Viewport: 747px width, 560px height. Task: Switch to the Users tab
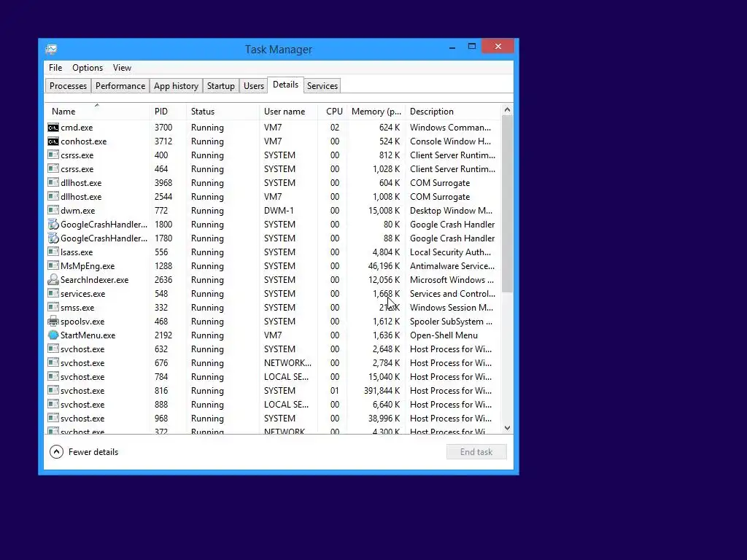point(253,86)
